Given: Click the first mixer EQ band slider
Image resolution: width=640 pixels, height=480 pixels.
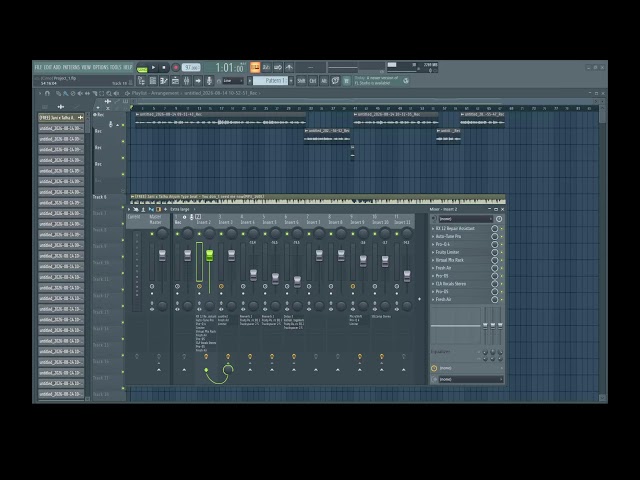Looking at the screenshot, I should pyautogui.click(x=485, y=327).
